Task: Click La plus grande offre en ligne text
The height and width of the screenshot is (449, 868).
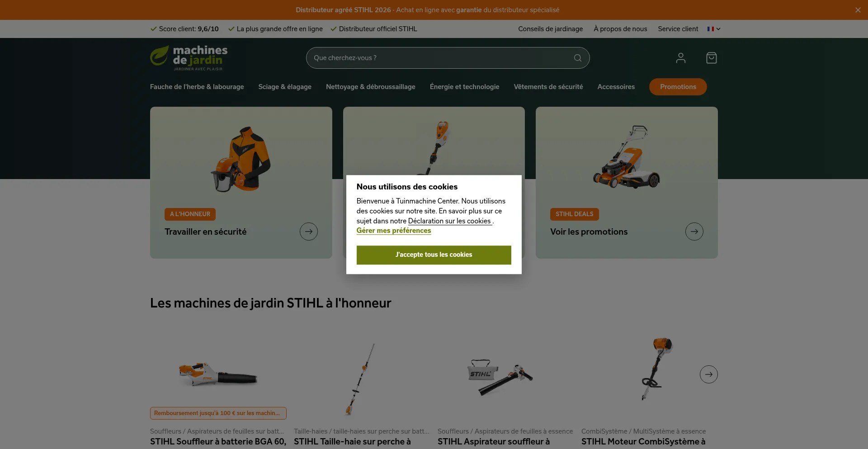Action: click(x=279, y=29)
